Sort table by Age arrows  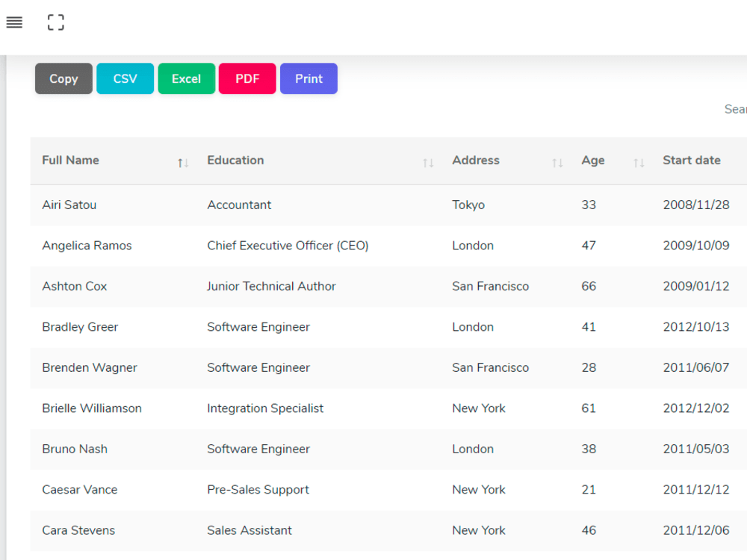tap(639, 164)
